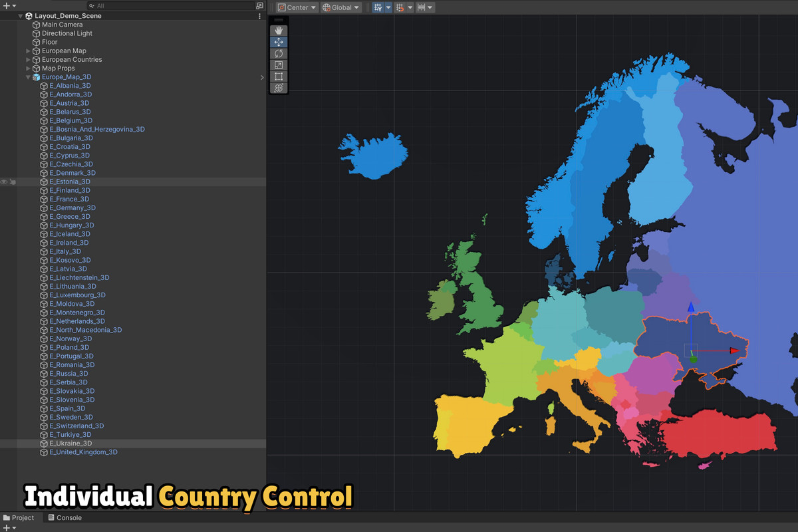Click the snap increment ruler icon
Image resolution: width=798 pixels, height=532 pixels.
click(421, 7)
